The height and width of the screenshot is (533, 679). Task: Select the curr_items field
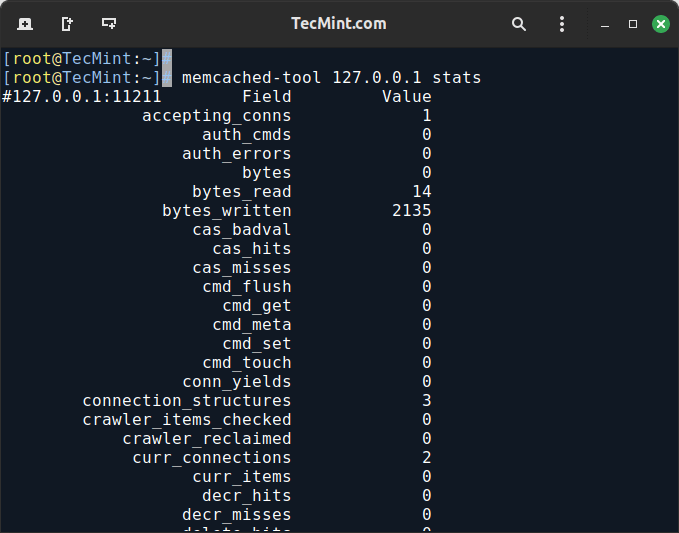pyautogui.click(x=242, y=478)
